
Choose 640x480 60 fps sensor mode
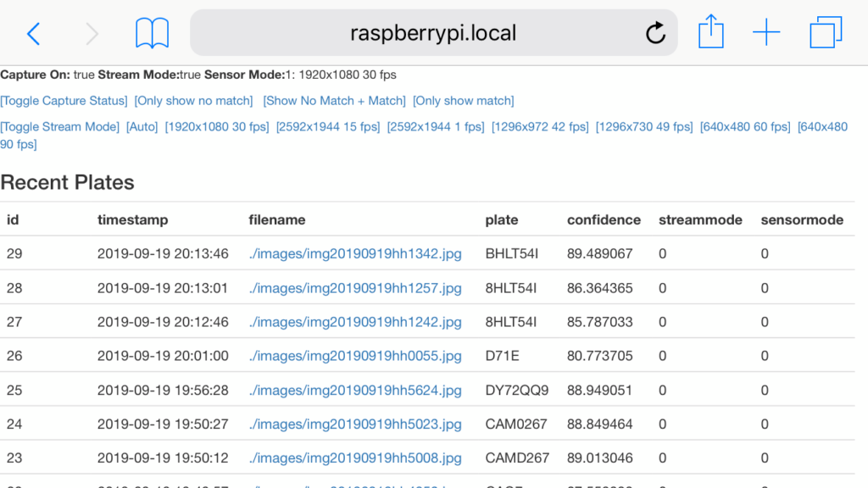(745, 127)
